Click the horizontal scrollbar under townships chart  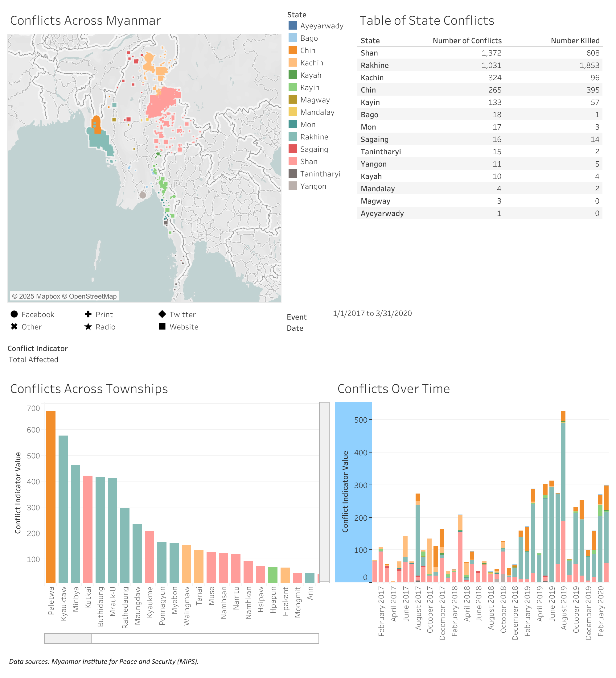[x=68, y=638]
